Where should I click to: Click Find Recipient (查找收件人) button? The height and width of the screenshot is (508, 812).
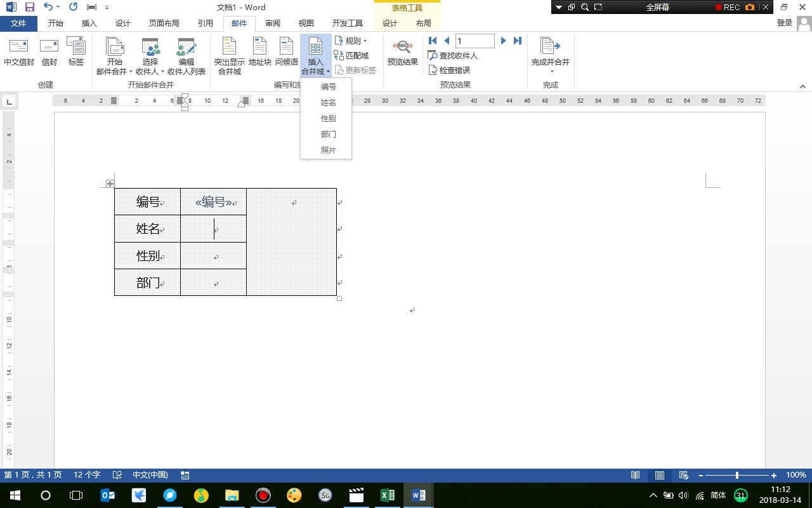pyautogui.click(x=453, y=55)
